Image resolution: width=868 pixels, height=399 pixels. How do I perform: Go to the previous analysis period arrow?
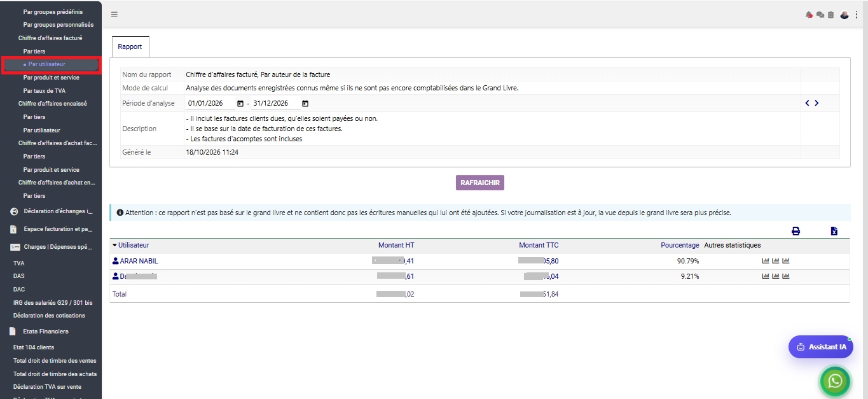pyautogui.click(x=808, y=103)
